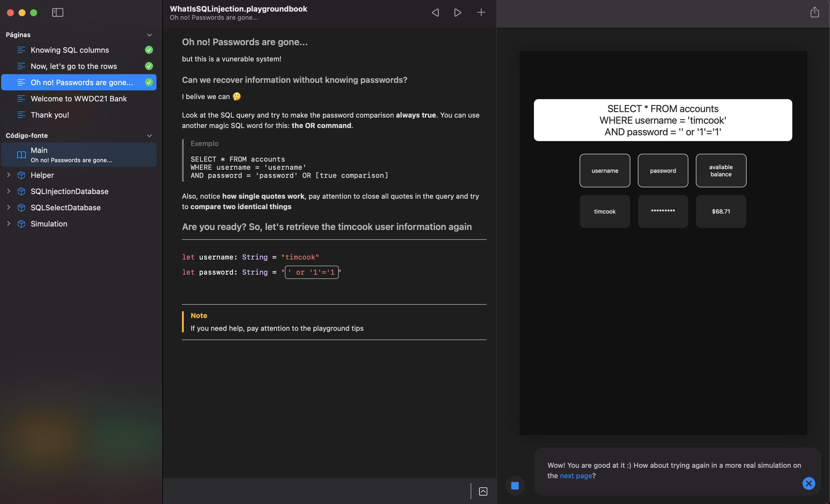The image size is (830, 504).
Task: Expand the SQLInjectionDatabase module
Action: click(9, 191)
